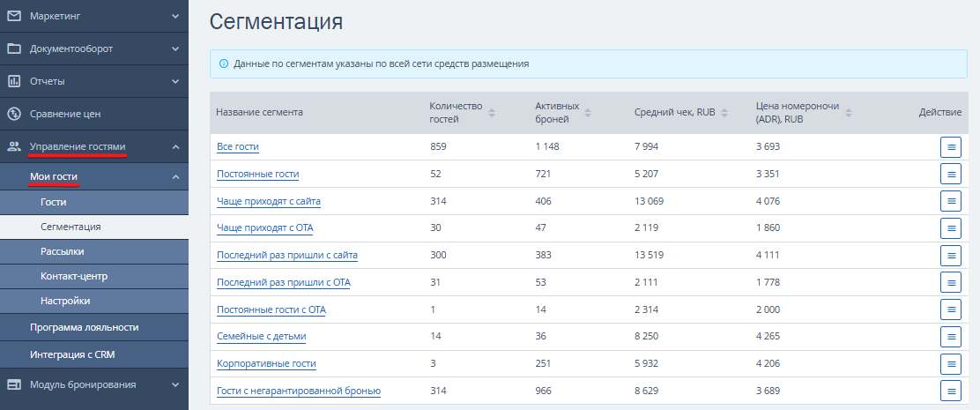Click the info icon in the blue notice
Image resolution: width=980 pixels, height=410 pixels.
pyautogui.click(x=224, y=63)
